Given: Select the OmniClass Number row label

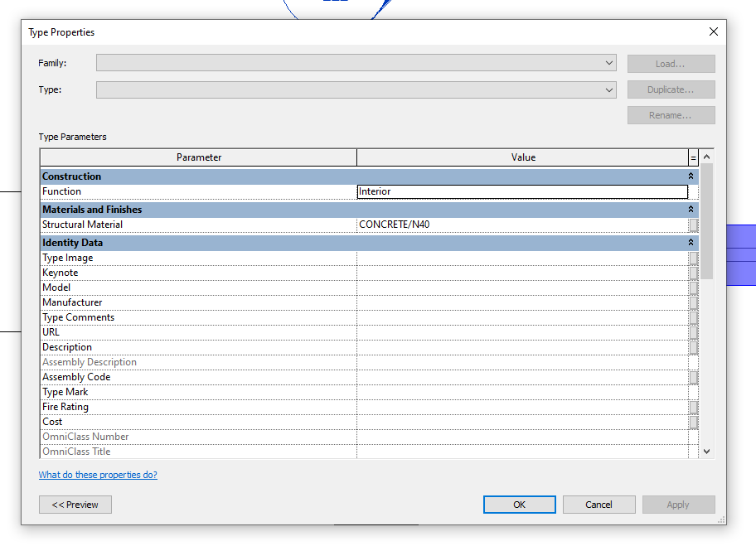Looking at the screenshot, I should [85, 437].
